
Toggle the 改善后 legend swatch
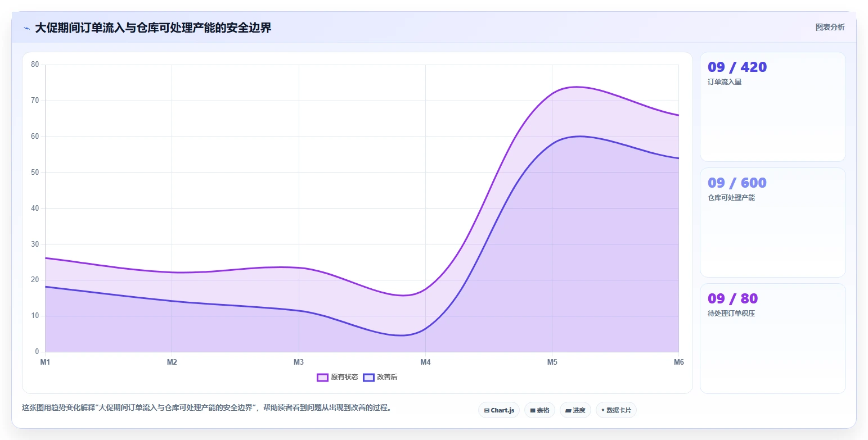click(x=368, y=378)
